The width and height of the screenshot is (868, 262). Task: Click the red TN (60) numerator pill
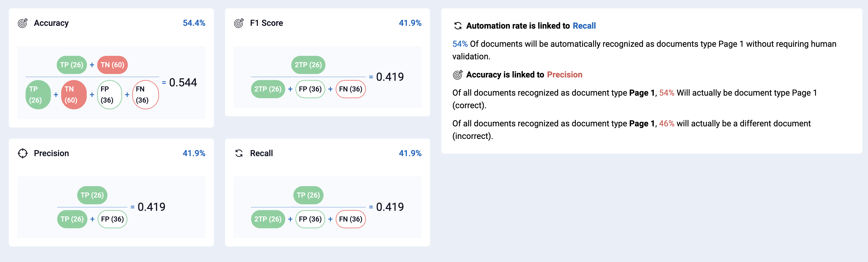pyautogui.click(x=113, y=65)
